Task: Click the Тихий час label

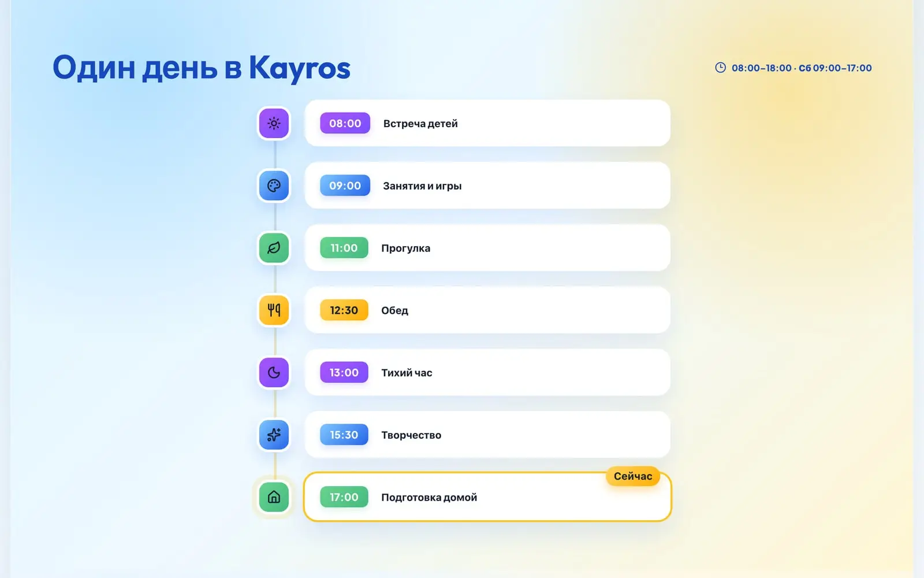Action: click(407, 373)
